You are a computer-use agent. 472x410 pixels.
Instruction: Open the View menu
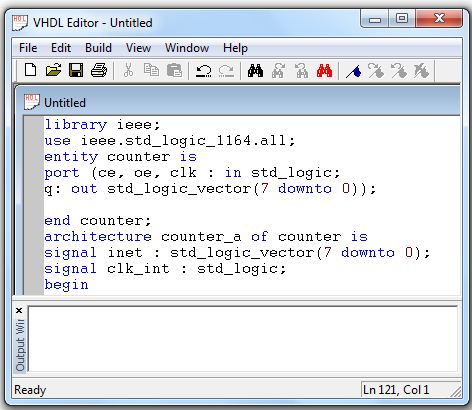click(x=138, y=48)
